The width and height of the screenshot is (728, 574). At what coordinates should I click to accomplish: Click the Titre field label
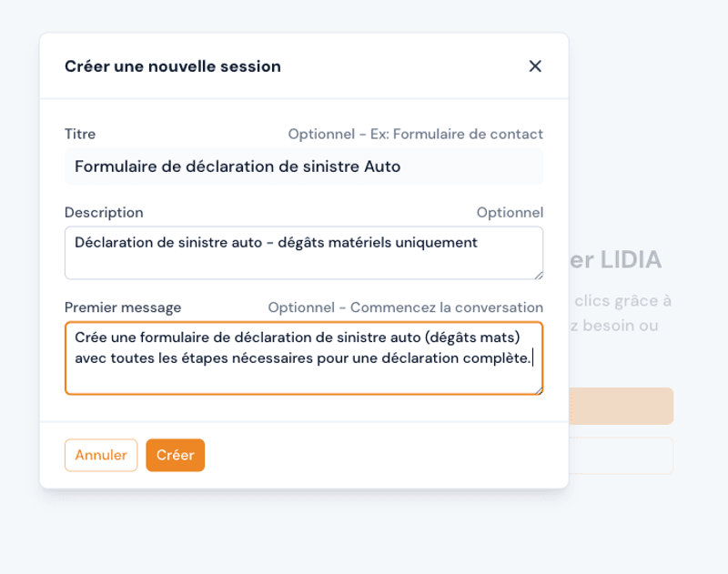[x=80, y=134]
